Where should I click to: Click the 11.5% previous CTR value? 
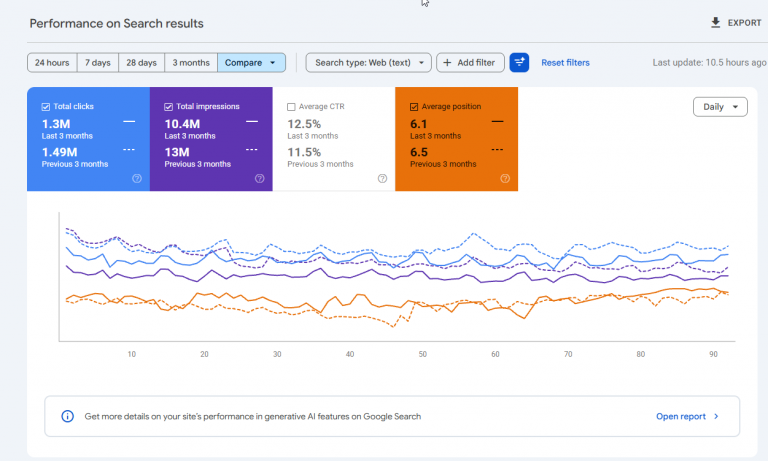click(x=304, y=152)
